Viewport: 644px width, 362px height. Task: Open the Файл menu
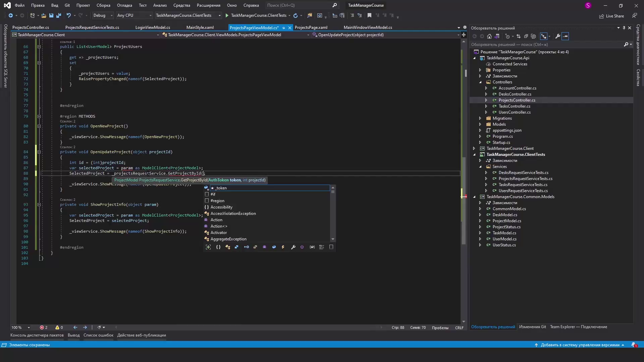coord(19,5)
